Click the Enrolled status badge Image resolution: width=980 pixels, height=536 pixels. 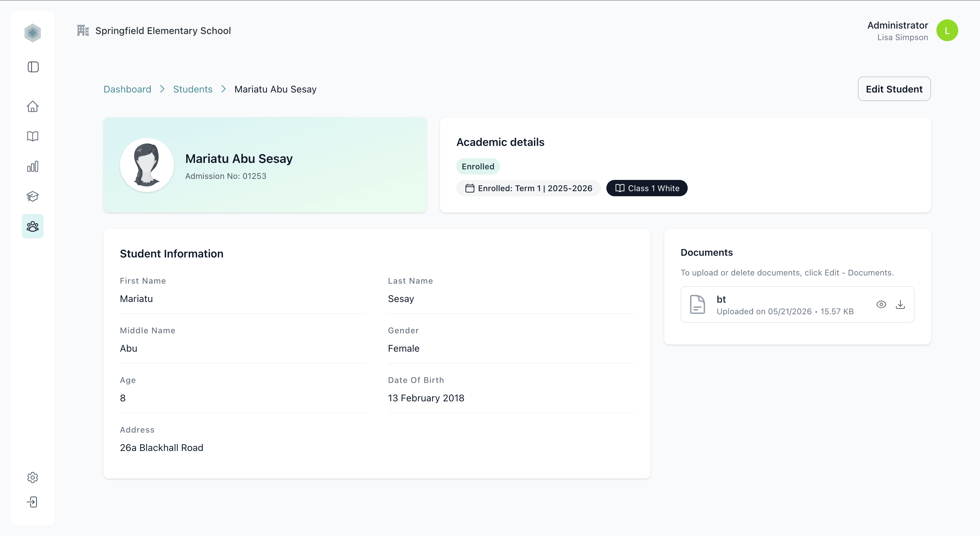click(478, 167)
